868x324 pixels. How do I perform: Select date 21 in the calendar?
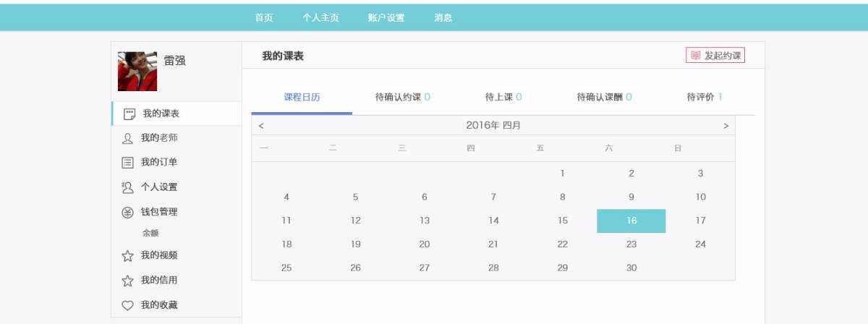[x=493, y=244]
